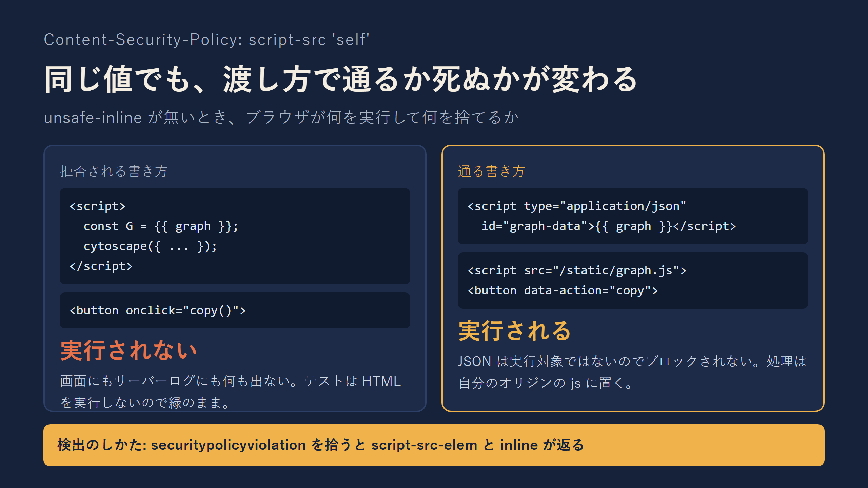Click the code <script src="/static/graph.js">
Viewport: 868px width, 488px height.
point(577,270)
